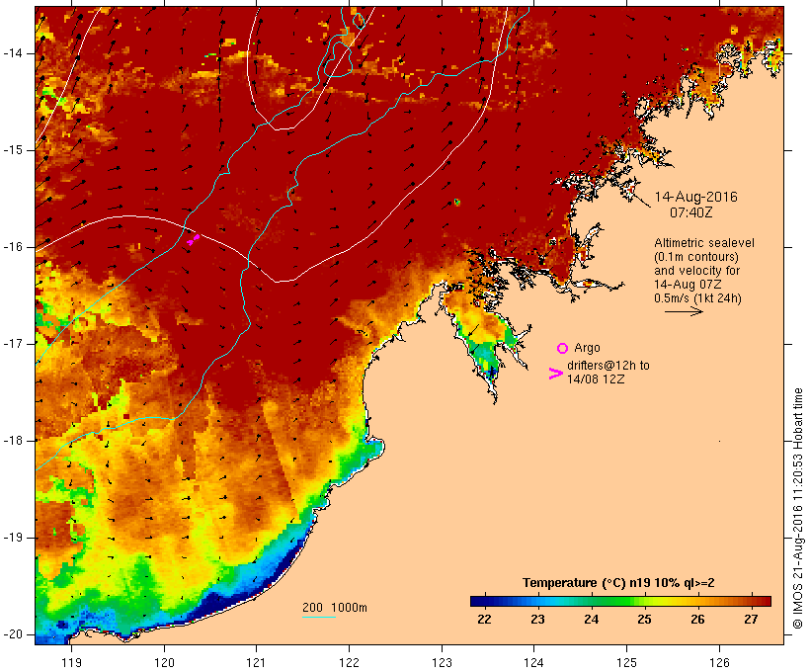Select the date label 14-Aug-2016
This screenshot has height=672, width=810.
pos(695,197)
